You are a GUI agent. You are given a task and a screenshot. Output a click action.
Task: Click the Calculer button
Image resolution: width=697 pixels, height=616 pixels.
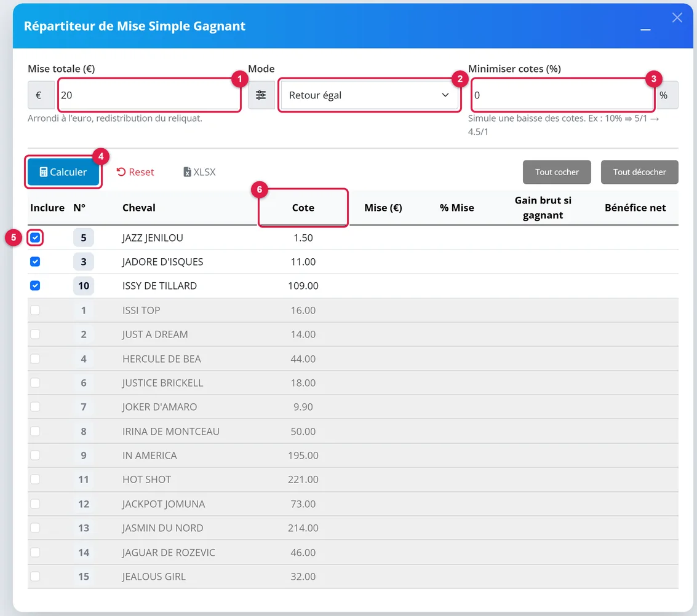pos(63,172)
